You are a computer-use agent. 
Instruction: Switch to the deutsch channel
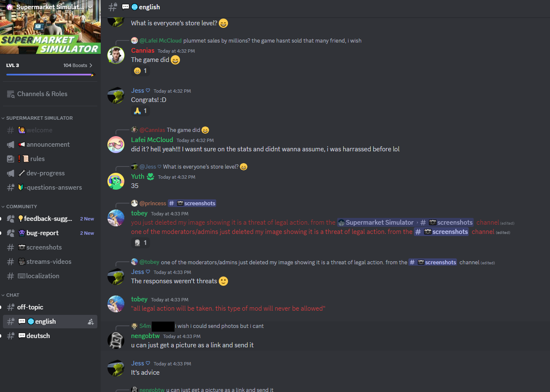click(50, 336)
